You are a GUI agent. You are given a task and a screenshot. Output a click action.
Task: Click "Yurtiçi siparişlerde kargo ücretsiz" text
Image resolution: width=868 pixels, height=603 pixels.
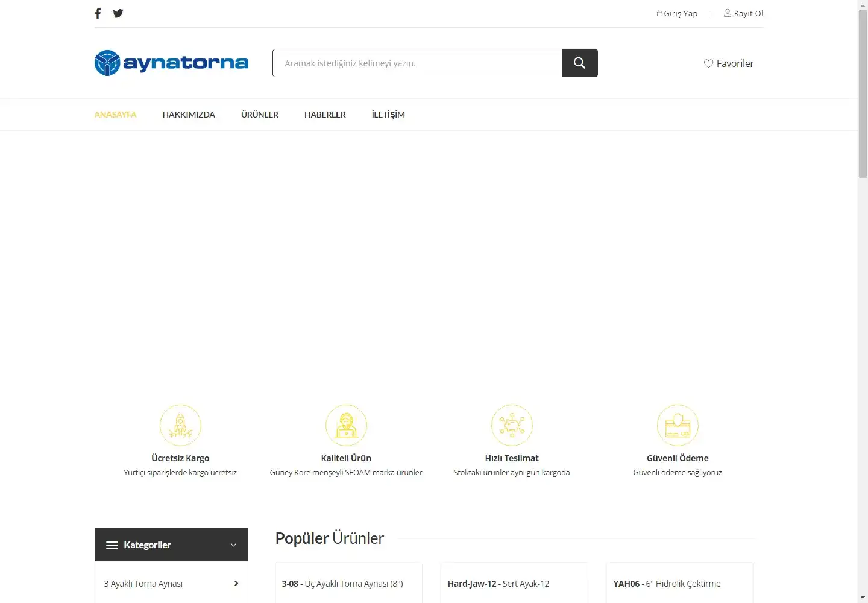pyautogui.click(x=180, y=472)
